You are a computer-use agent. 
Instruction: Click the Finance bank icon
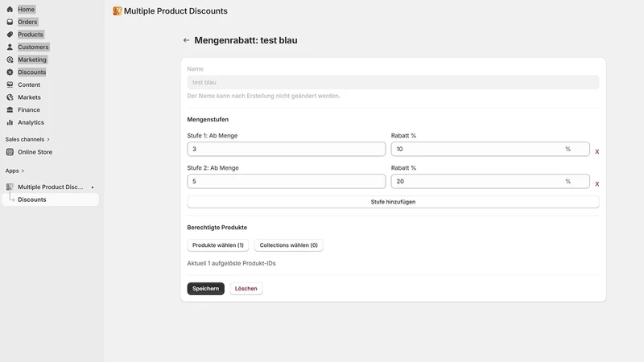(10, 109)
